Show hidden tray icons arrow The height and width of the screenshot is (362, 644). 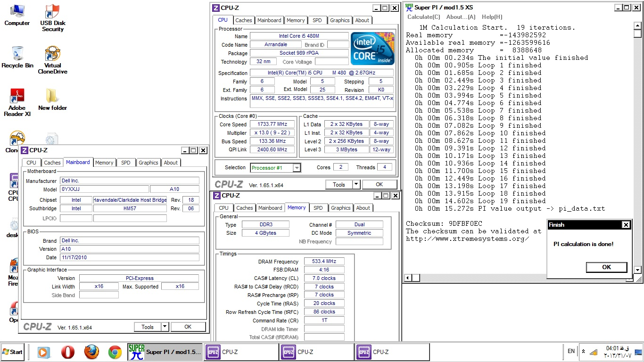pos(583,352)
